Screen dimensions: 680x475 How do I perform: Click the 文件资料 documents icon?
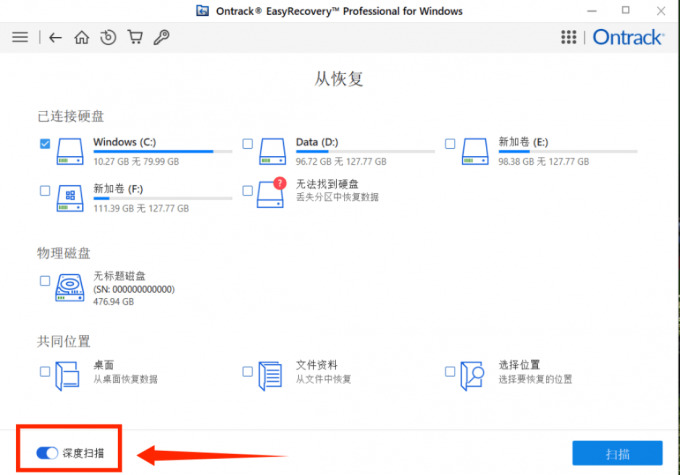coord(271,376)
